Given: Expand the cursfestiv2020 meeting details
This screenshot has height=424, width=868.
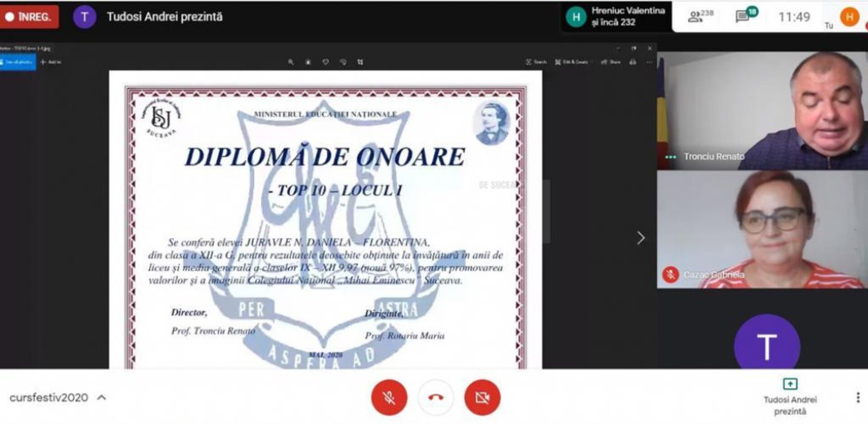Looking at the screenshot, I should point(58,398).
